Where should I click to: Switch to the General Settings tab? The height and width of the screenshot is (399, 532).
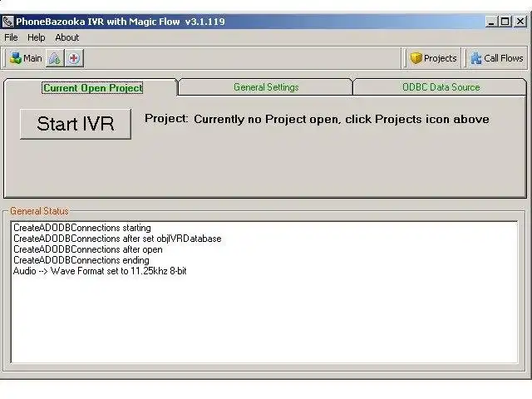tap(266, 87)
